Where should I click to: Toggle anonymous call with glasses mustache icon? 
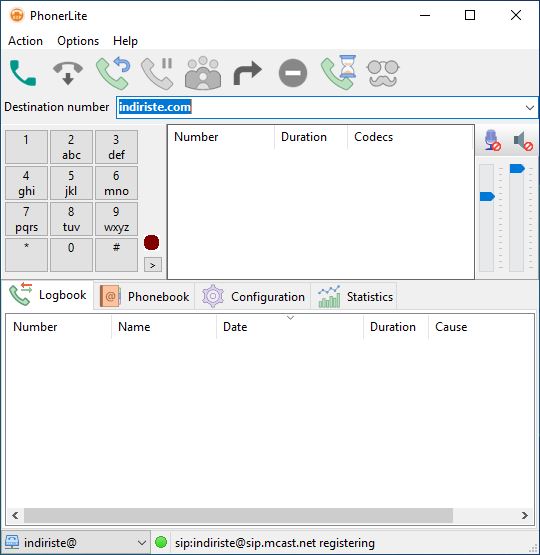pos(383,73)
